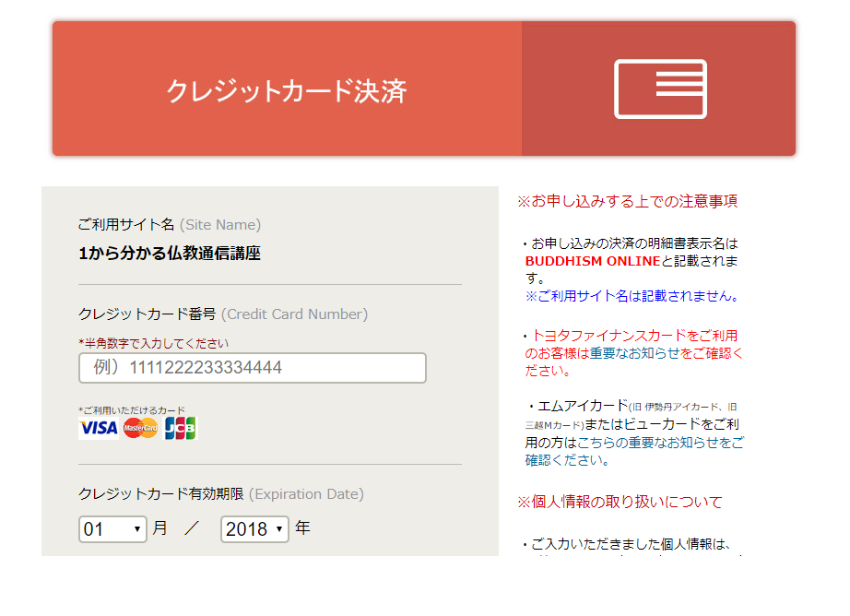Click the ご利用いただけるカード caption

click(132, 410)
